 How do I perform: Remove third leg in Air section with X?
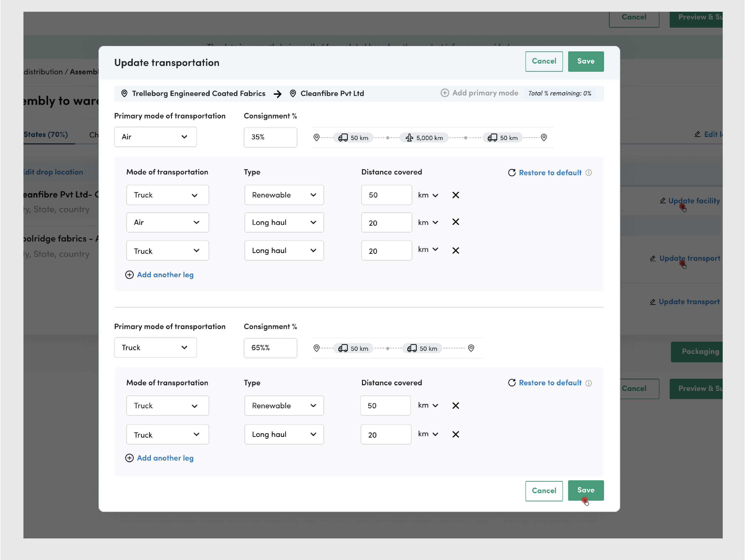(455, 250)
